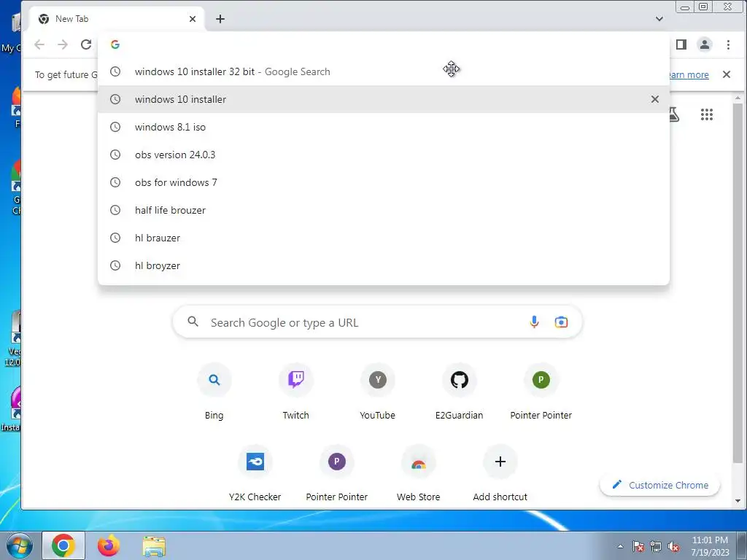Open the Y2K Checker shortcut
The width and height of the screenshot is (747, 560).
point(255,473)
